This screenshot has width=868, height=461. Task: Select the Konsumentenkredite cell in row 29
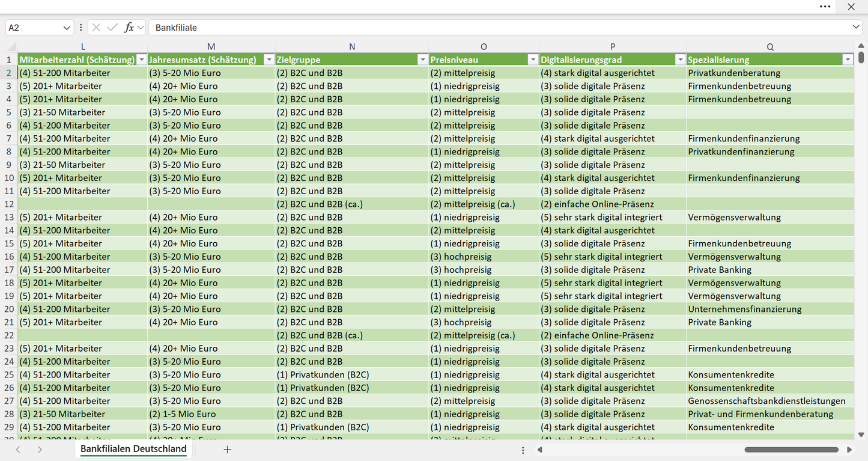coord(770,427)
